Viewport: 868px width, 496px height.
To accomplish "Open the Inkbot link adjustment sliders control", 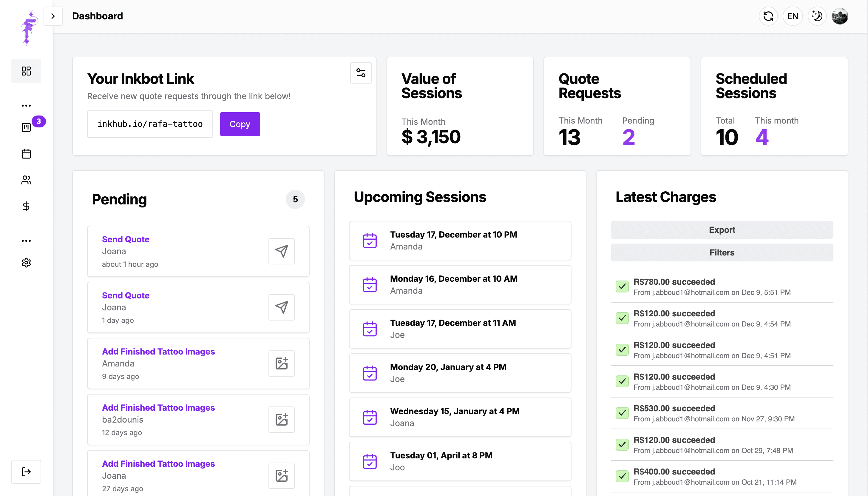I will [361, 73].
